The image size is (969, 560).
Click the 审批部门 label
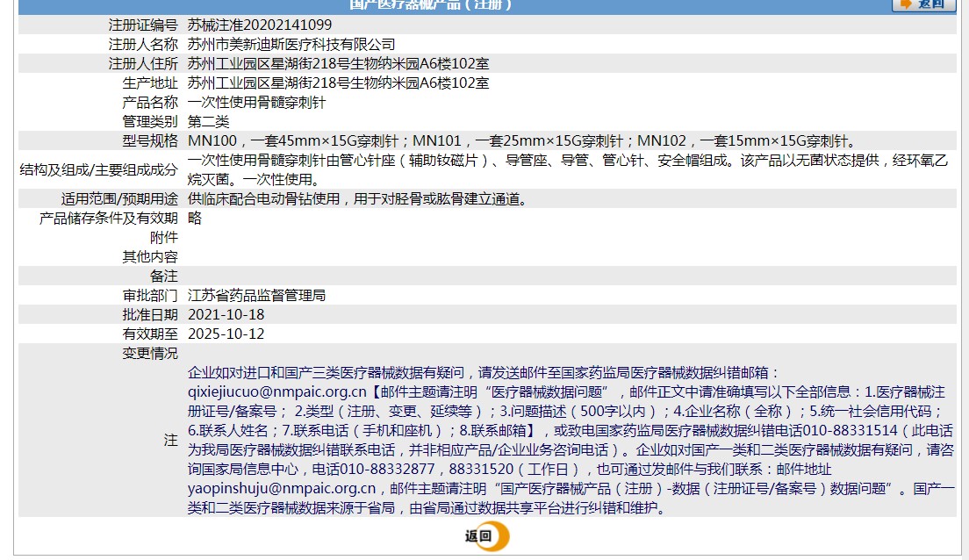(149, 296)
